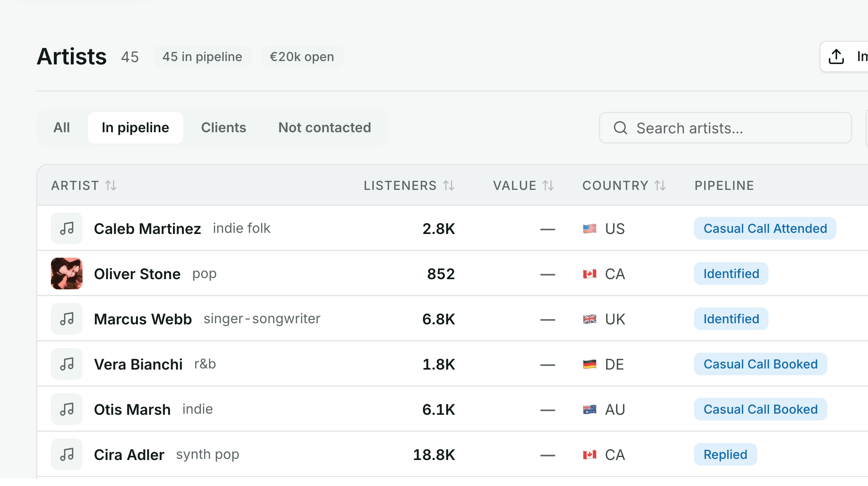Open Caleb Martinez artist name

point(147,229)
